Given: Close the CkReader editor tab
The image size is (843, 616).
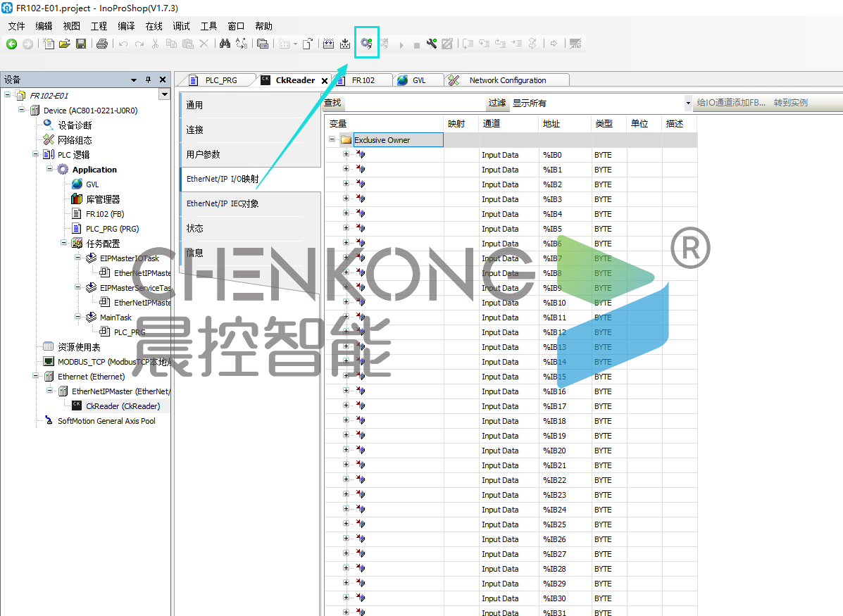Looking at the screenshot, I should [x=325, y=80].
